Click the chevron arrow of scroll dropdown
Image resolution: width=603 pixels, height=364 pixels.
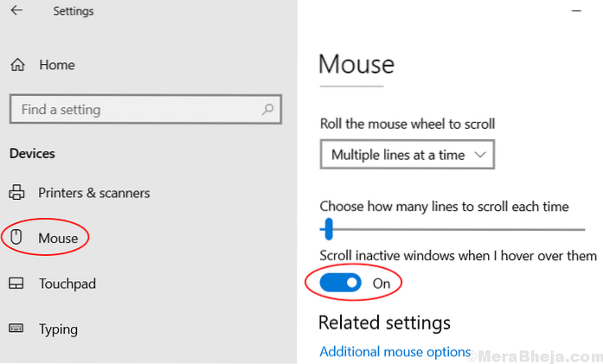point(482,155)
